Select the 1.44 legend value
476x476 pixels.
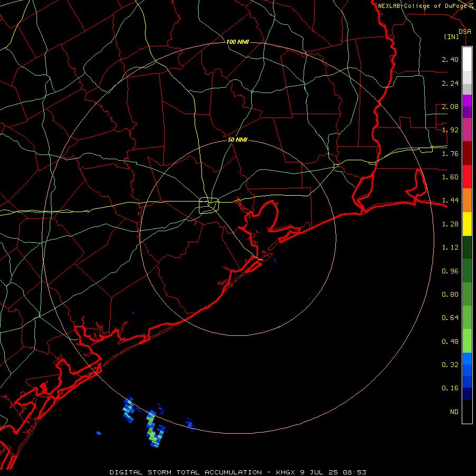tap(450, 200)
